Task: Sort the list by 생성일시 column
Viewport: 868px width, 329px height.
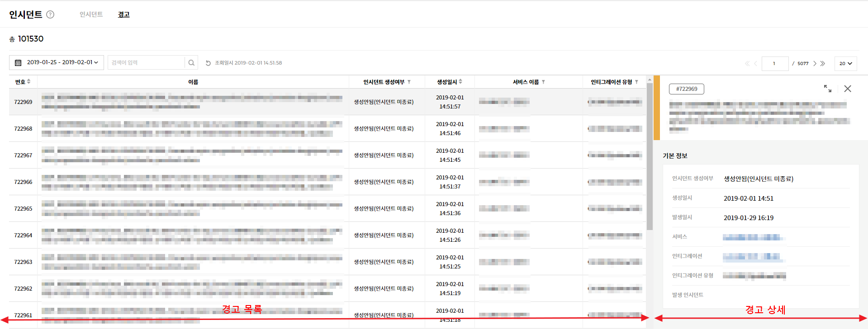Action: [x=460, y=82]
